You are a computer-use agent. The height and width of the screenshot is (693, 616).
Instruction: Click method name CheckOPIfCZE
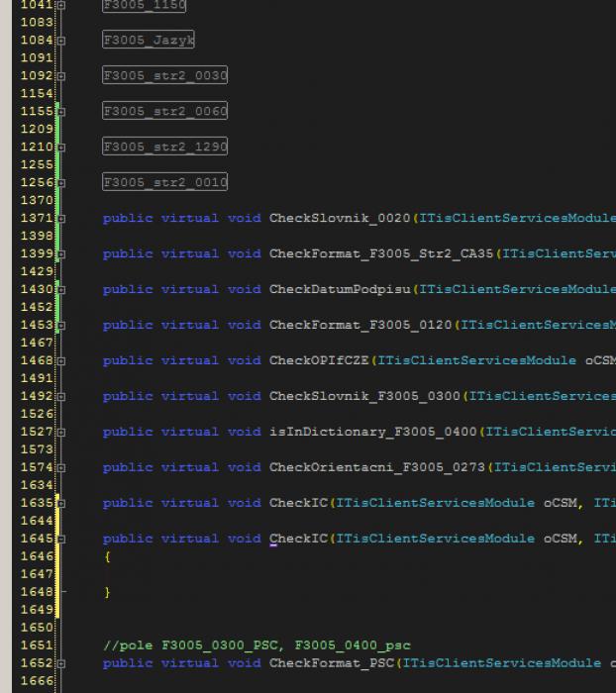(x=319, y=360)
